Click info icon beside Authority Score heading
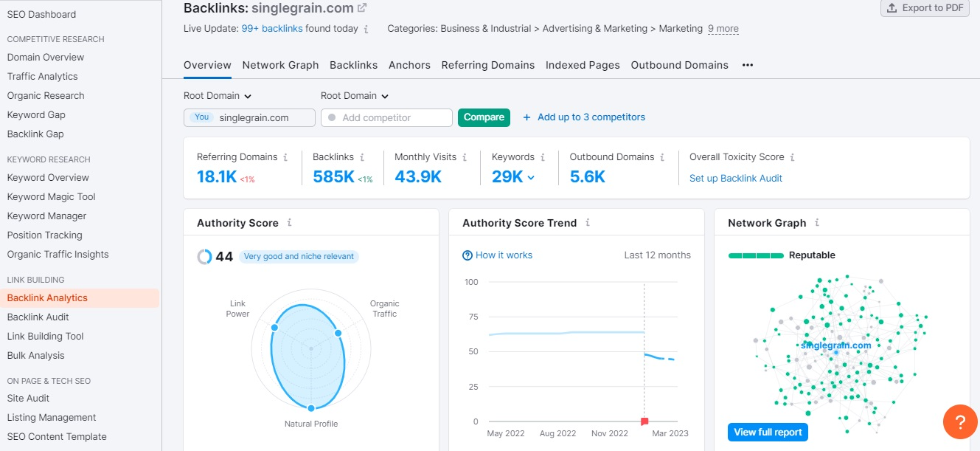The image size is (980, 451). click(289, 223)
